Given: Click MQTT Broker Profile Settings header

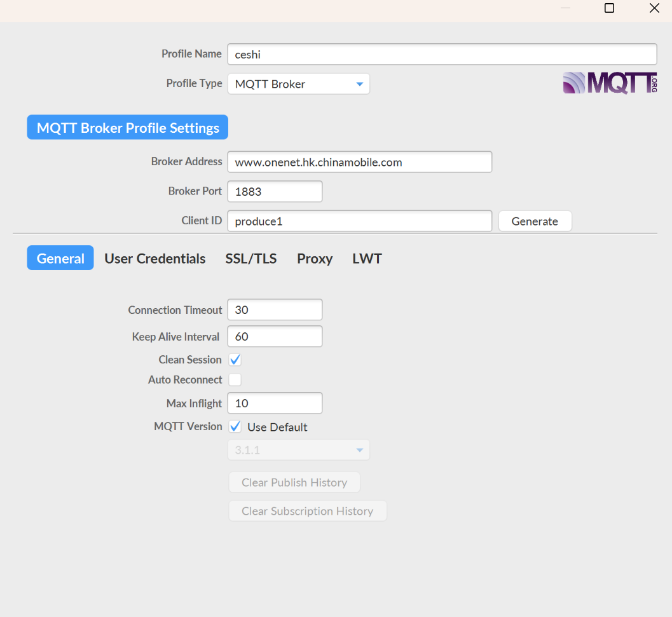Looking at the screenshot, I should coord(127,127).
